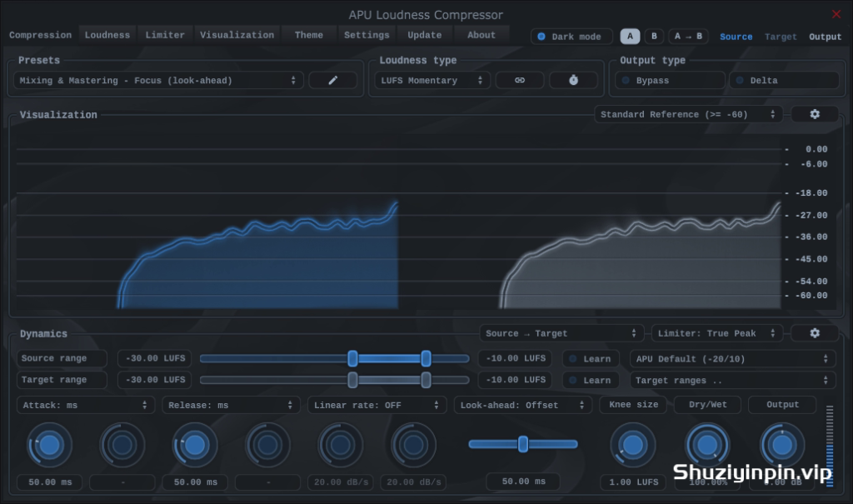Toggle Dark mode
This screenshot has height=504, width=853.
tap(571, 37)
